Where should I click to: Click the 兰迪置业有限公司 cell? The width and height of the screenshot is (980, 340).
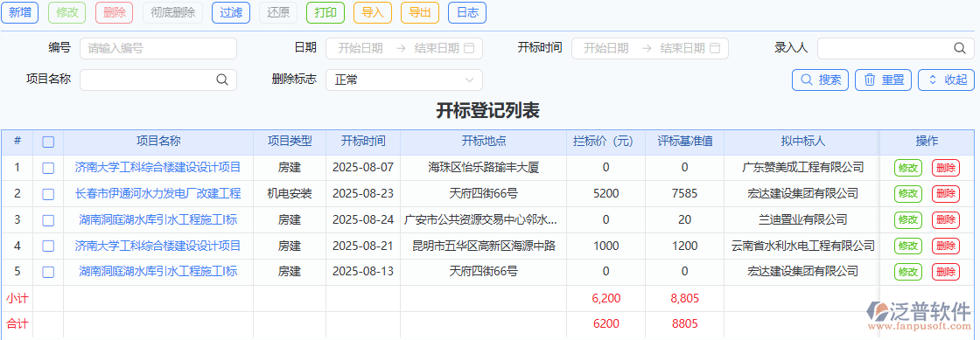tap(802, 219)
